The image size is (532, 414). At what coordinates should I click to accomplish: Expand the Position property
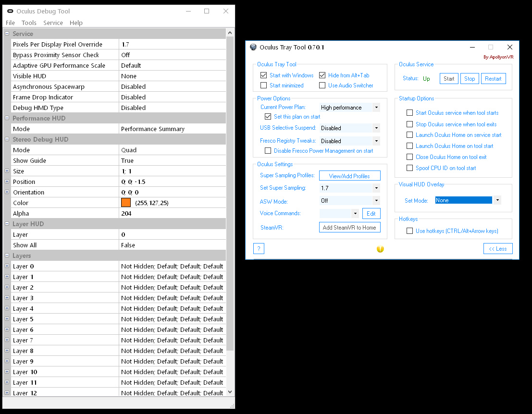click(7, 182)
